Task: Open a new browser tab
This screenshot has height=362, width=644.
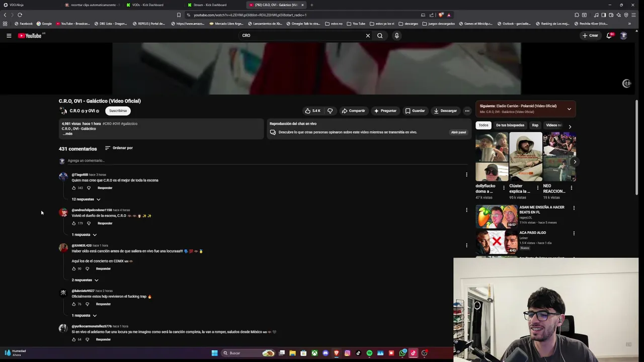Action: point(311,5)
